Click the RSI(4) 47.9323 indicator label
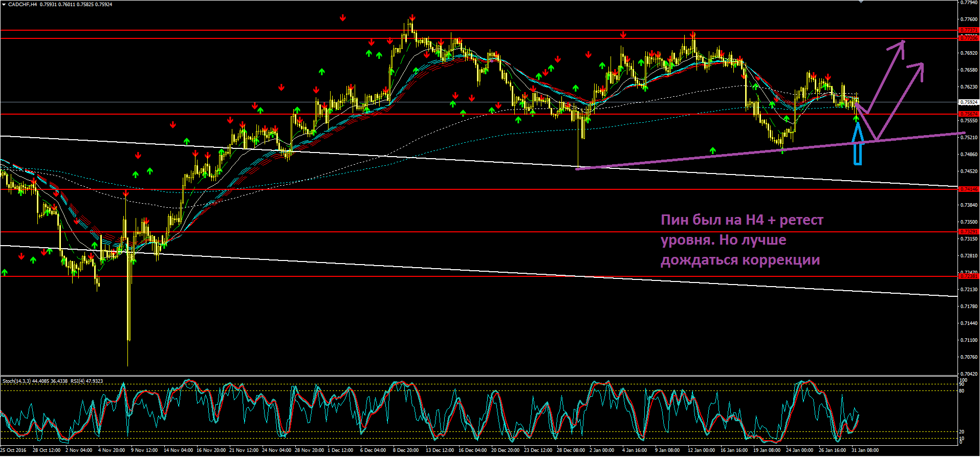The height and width of the screenshot is (457, 980). click(x=86, y=381)
